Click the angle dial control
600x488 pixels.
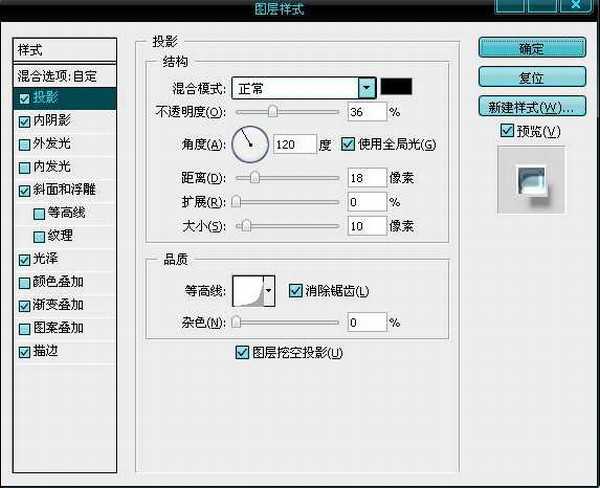(250, 144)
